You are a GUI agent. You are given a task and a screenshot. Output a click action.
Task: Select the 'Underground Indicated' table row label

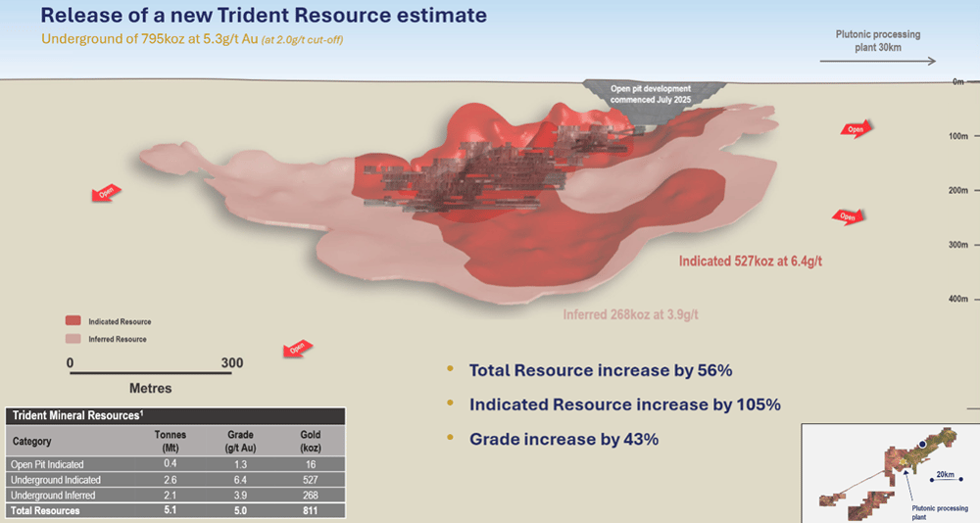tap(56, 480)
